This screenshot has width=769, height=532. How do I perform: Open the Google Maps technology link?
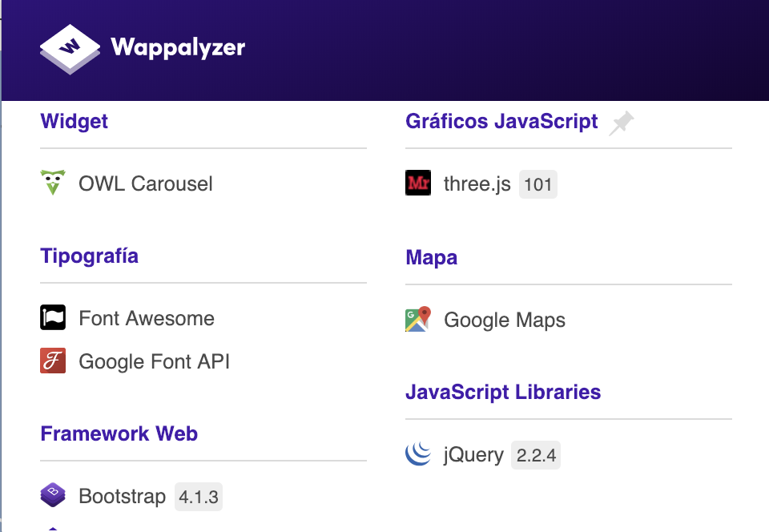click(505, 320)
